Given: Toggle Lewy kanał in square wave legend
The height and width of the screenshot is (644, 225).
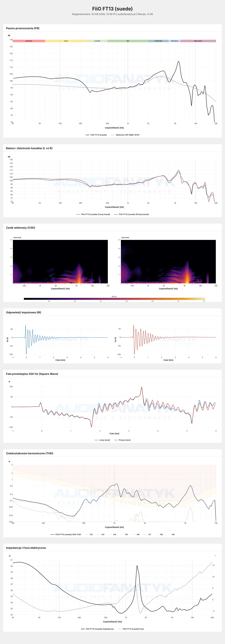Looking at the screenshot, I should point(102,440).
